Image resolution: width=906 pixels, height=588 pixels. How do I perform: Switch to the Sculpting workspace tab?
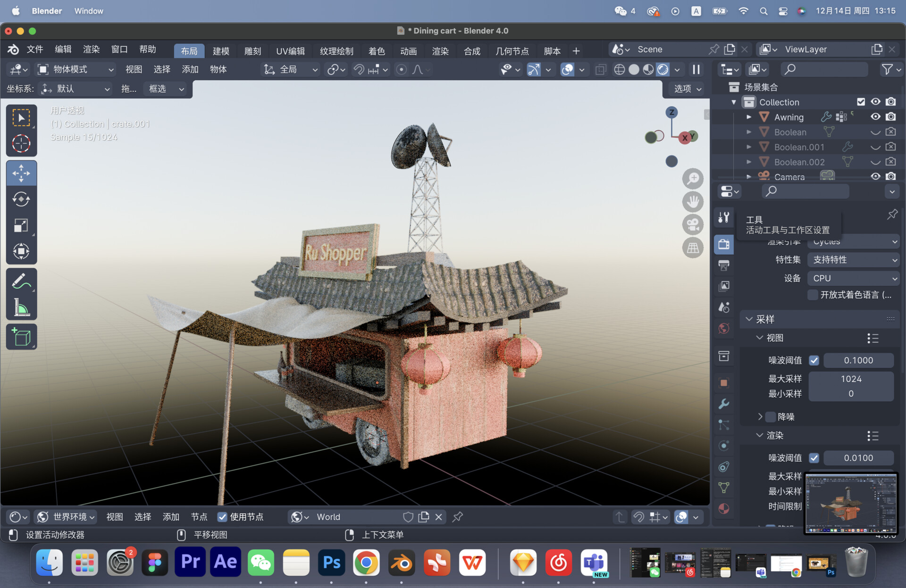[x=252, y=51]
